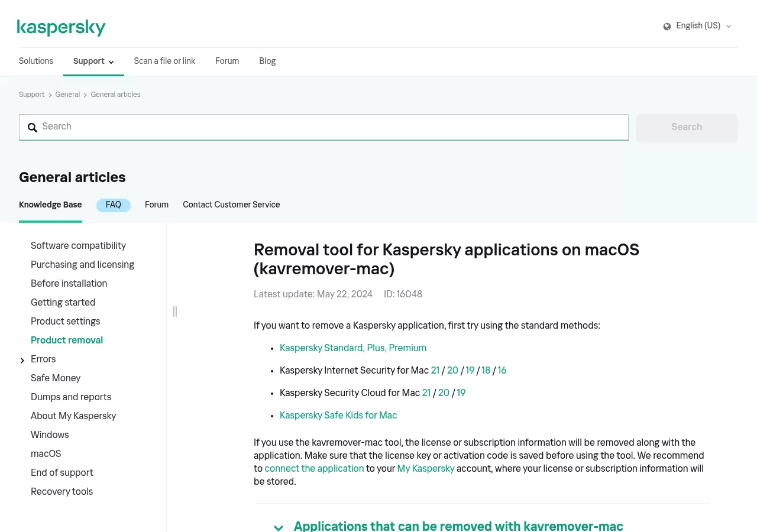Open Windows in sidebar
This screenshot has height=532, width=757.
(x=50, y=435)
